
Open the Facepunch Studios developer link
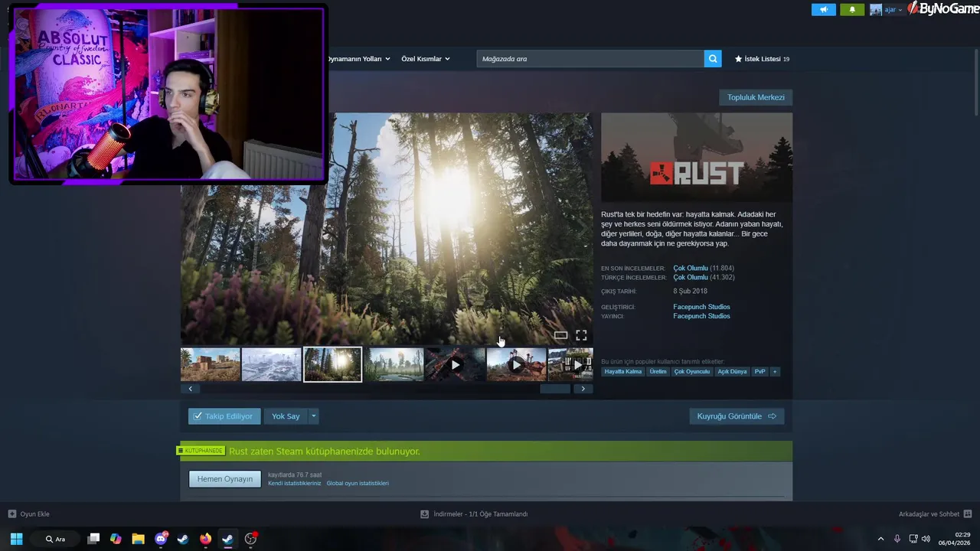701,307
